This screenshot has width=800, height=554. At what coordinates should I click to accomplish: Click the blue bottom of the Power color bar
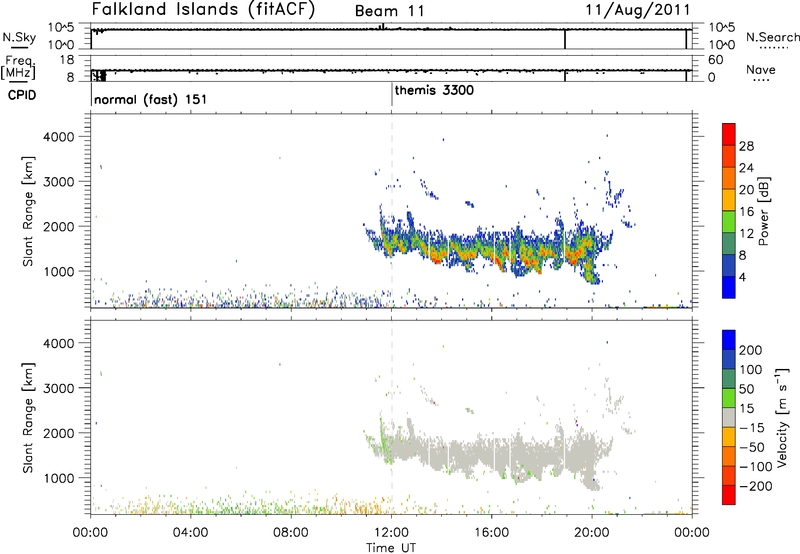(x=729, y=287)
